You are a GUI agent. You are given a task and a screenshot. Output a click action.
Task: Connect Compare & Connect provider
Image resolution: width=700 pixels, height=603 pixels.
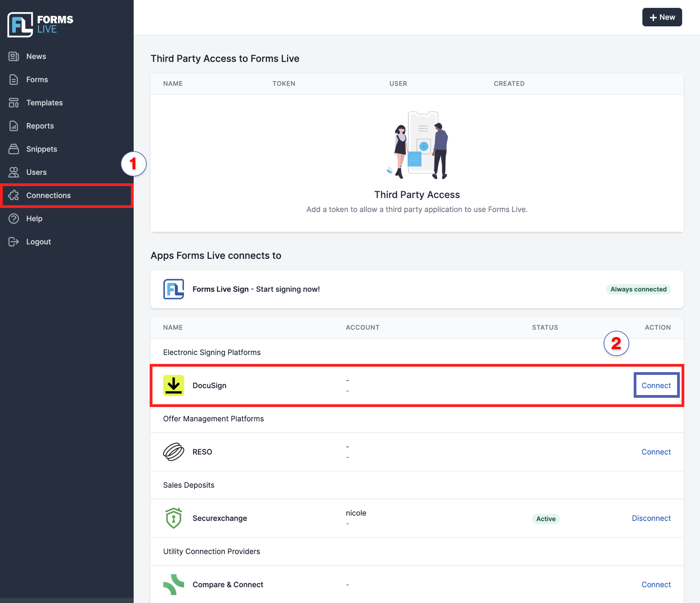pos(656,585)
